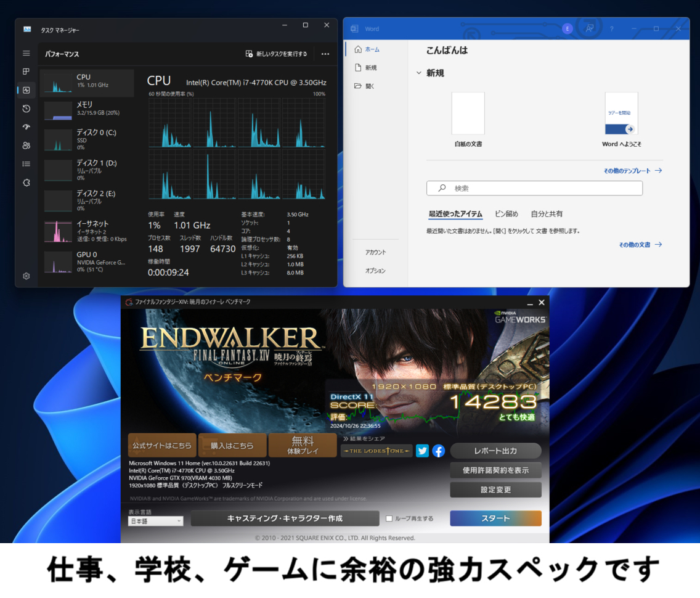Click the 購入はこちら button
The image size is (700, 598).
232,445
